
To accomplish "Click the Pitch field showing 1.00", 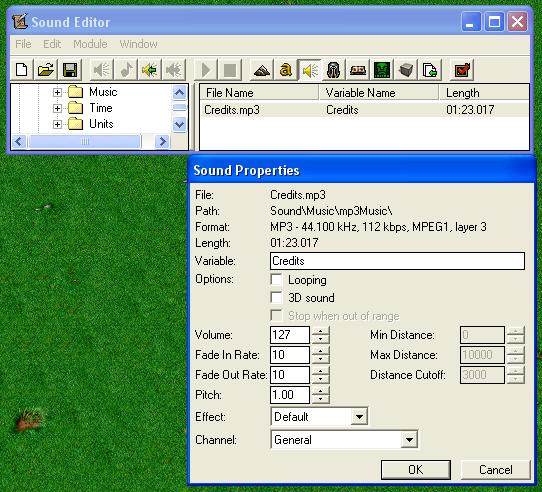I will pyautogui.click(x=290, y=395).
